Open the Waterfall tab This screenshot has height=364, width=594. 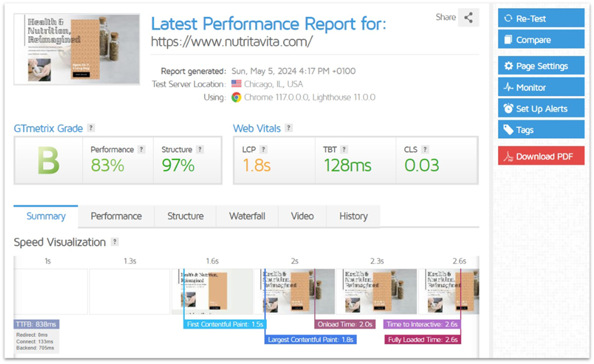(247, 216)
